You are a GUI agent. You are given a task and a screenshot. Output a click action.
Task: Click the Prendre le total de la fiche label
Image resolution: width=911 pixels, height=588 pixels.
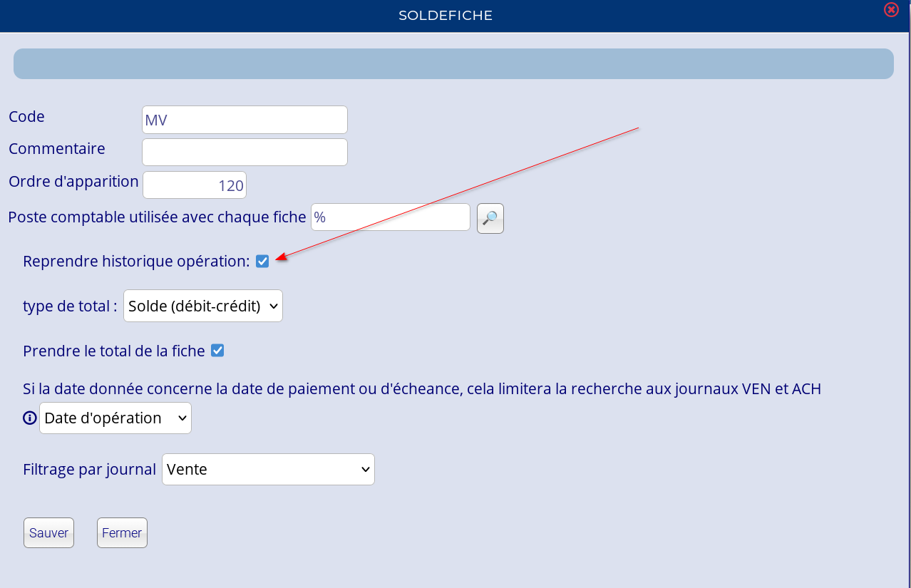coord(114,351)
